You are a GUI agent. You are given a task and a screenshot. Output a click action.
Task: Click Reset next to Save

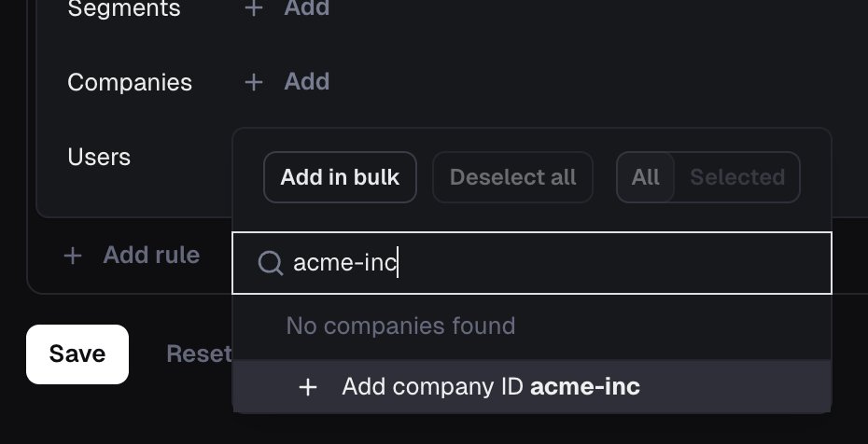pyautogui.click(x=200, y=354)
